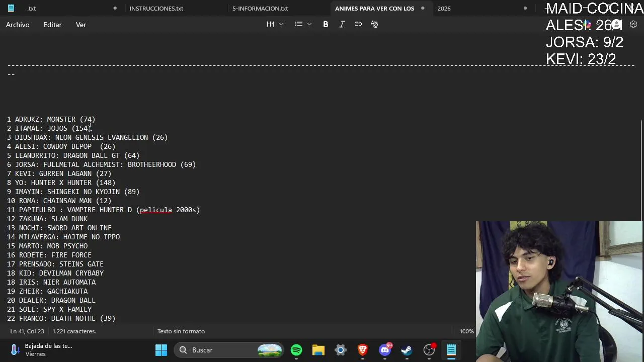Close the ANIMES PARA VER CON LOS tab
Viewport: 644px width, 362px height.
click(x=423, y=8)
